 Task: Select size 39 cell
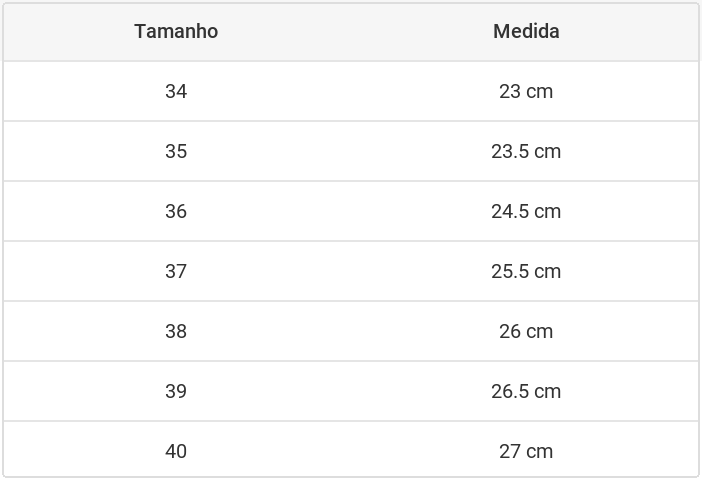point(176,391)
